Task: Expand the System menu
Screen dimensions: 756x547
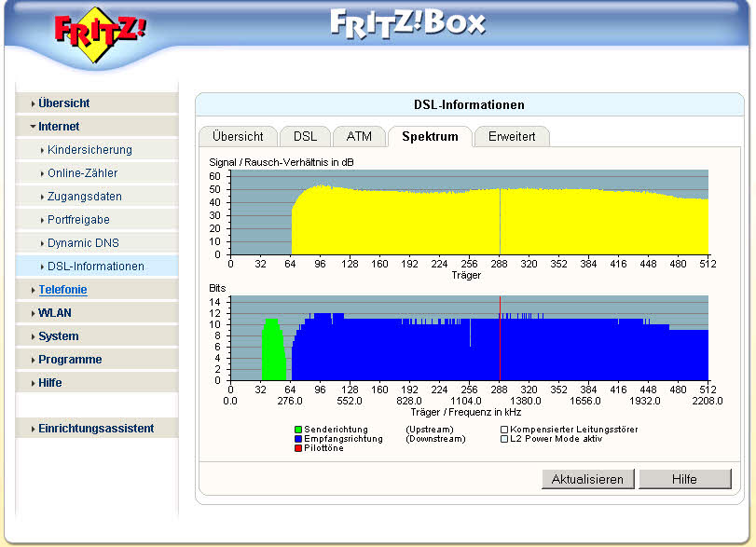Action: [97, 335]
